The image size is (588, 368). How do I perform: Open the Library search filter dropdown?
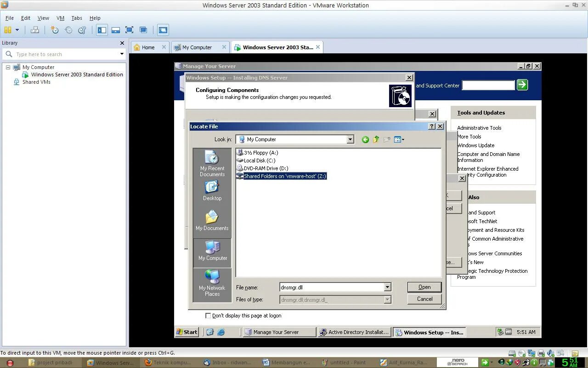(x=122, y=54)
